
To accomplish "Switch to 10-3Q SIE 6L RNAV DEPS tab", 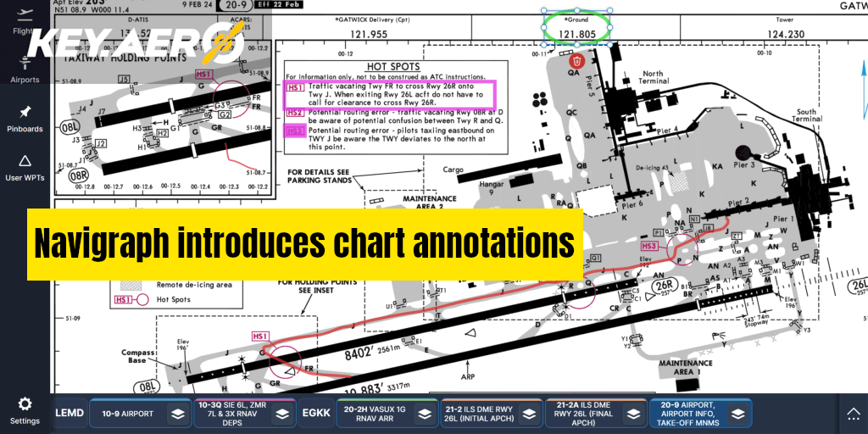I will coord(245,413).
